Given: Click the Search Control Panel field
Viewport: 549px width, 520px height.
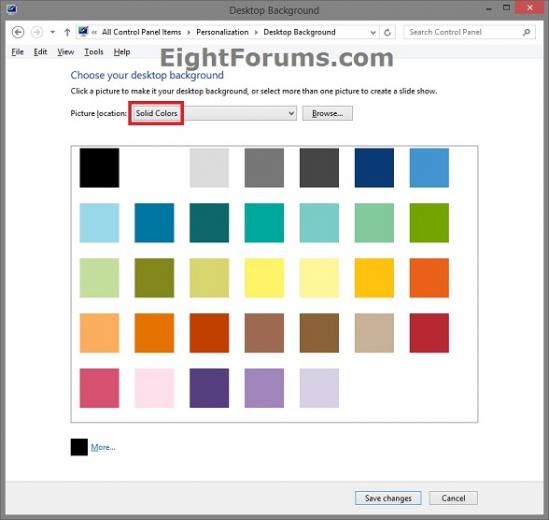Looking at the screenshot, I should pyautogui.click(x=463, y=32).
